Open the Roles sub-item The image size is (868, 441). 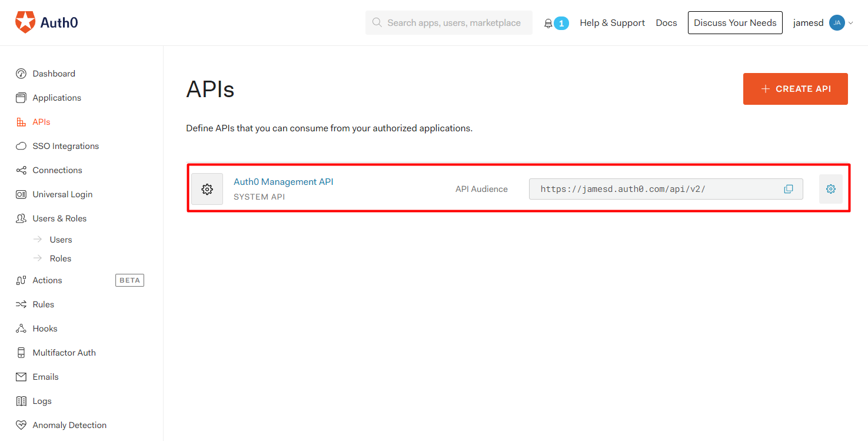[x=61, y=258]
